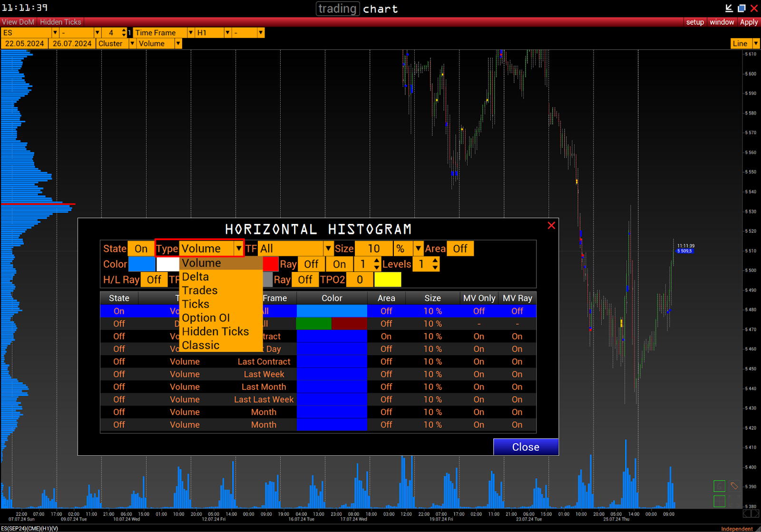Expand the Line chart type dropdown

(x=756, y=44)
